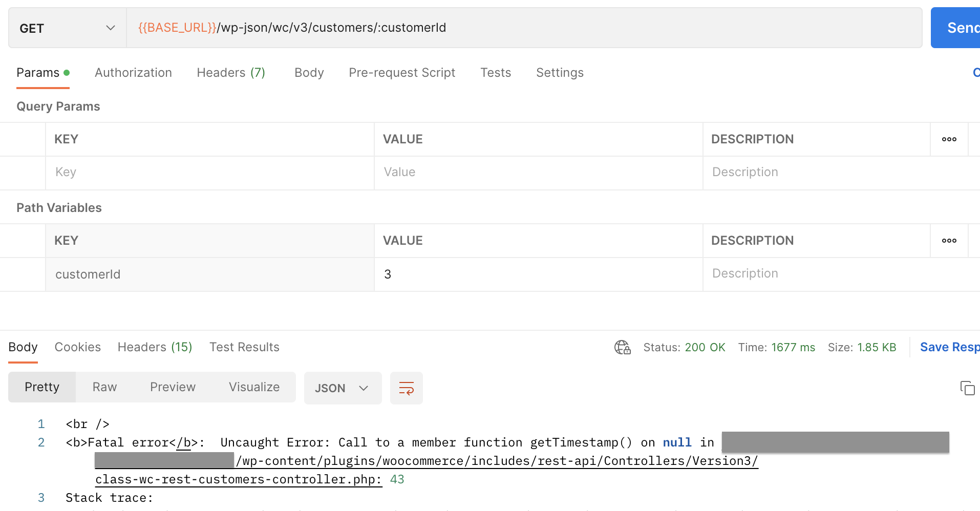Click the Send button
980x511 pixels.
pos(955,28)
